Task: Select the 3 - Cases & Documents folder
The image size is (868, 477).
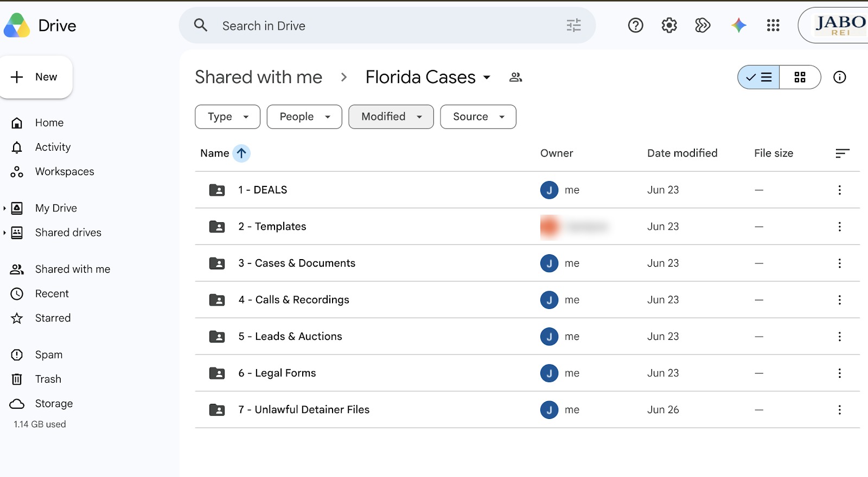Action: [527, 263]
